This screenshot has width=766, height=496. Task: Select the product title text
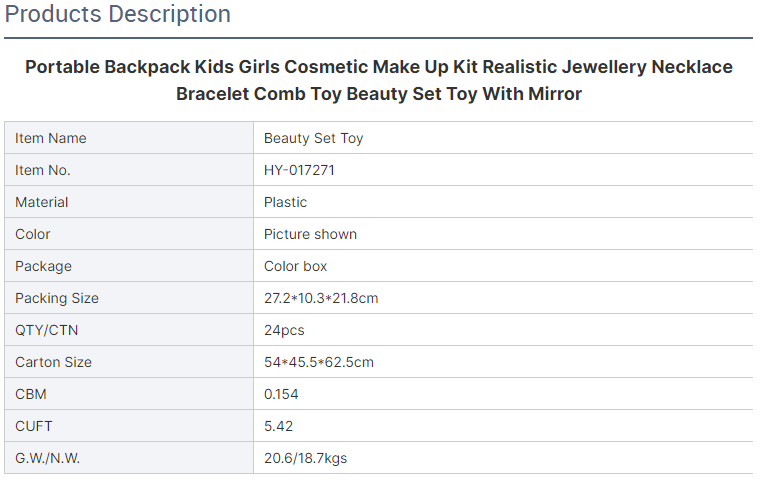point(379,80)
